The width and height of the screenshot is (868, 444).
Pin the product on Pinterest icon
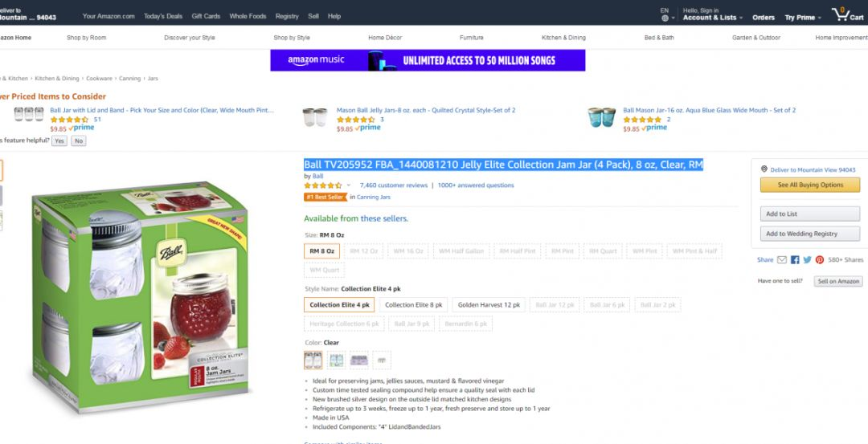point(819,260)
